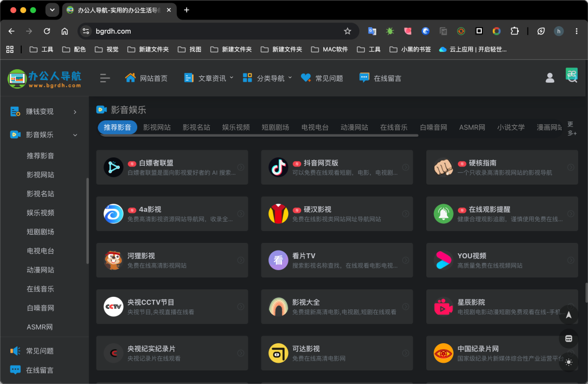The height and width of the screenshot is (384, 588).
Task: Switch to the 影视网站 tab
Action: click(157, 127)
